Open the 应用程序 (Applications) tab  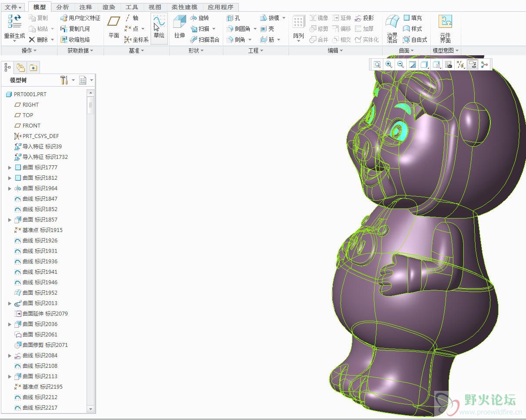pos(221,7)
